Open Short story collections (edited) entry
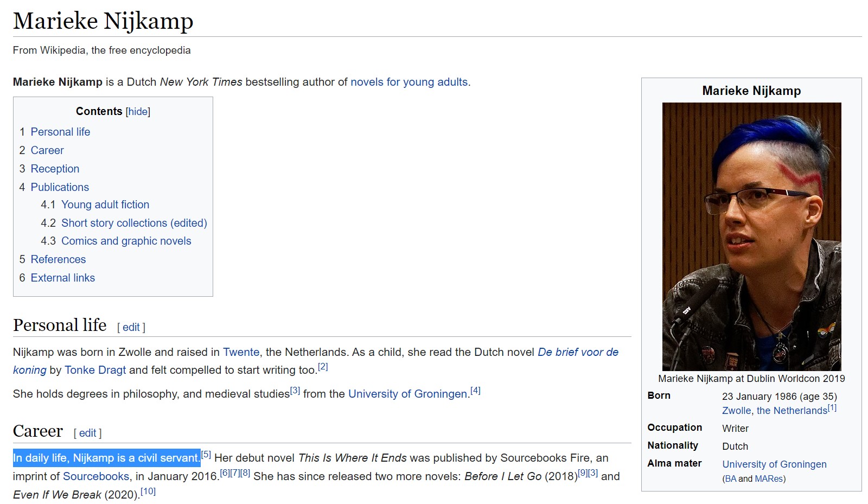 tap(134, 223)
